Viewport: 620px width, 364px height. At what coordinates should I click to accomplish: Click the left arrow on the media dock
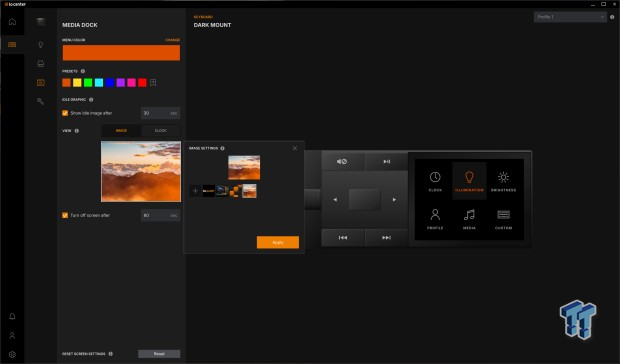335,200
